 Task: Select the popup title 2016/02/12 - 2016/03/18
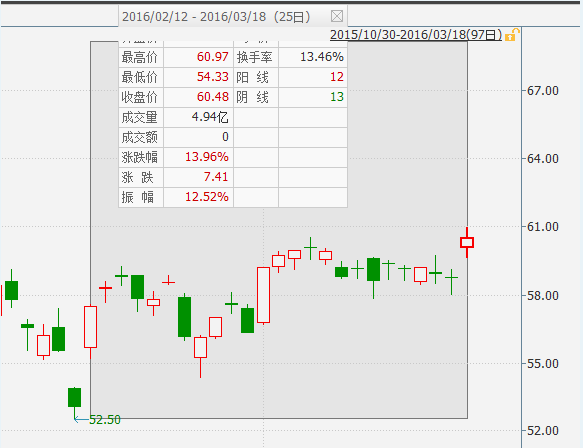coord(194,17)
